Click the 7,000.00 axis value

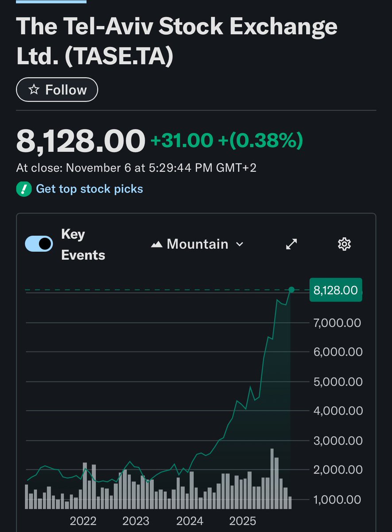pyautogui.click(x=338, y=322)
